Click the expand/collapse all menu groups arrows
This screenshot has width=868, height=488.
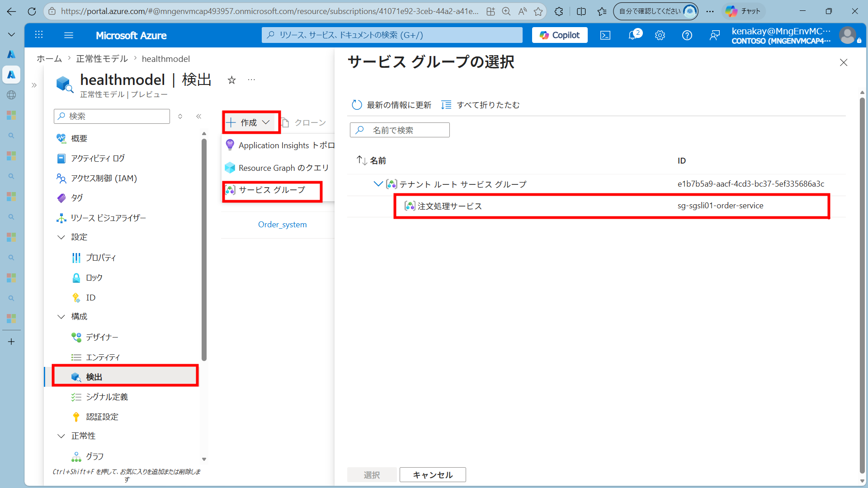point(180,116)
